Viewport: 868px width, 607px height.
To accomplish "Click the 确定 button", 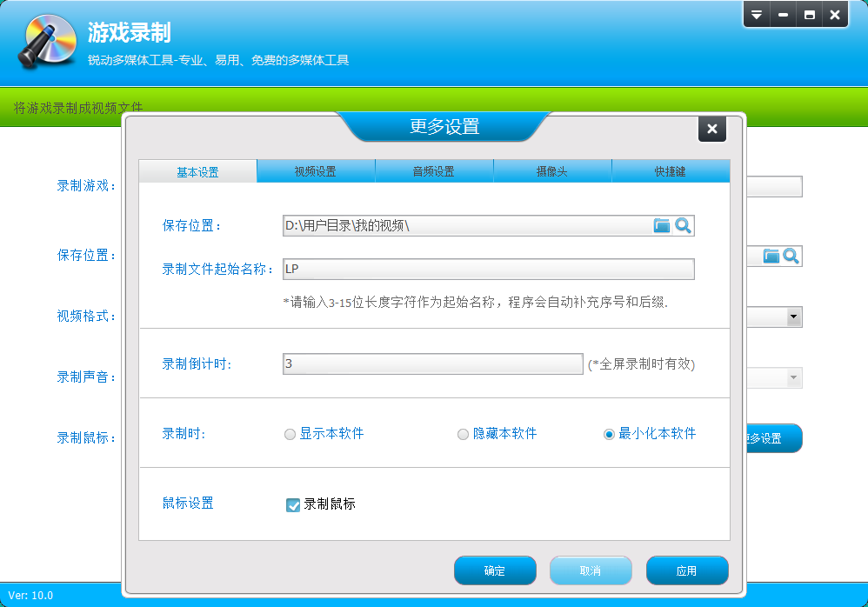I will 495,570.
